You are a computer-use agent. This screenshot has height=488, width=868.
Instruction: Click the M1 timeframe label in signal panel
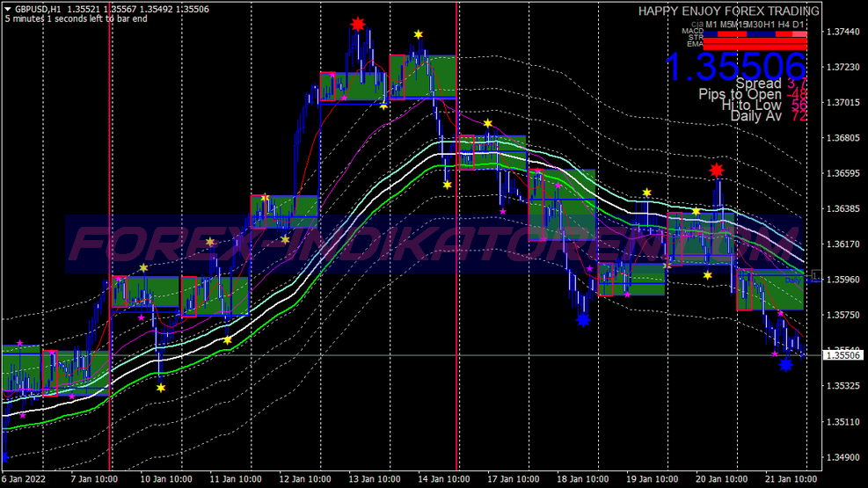pyautogui.click(x=711, y=24)
